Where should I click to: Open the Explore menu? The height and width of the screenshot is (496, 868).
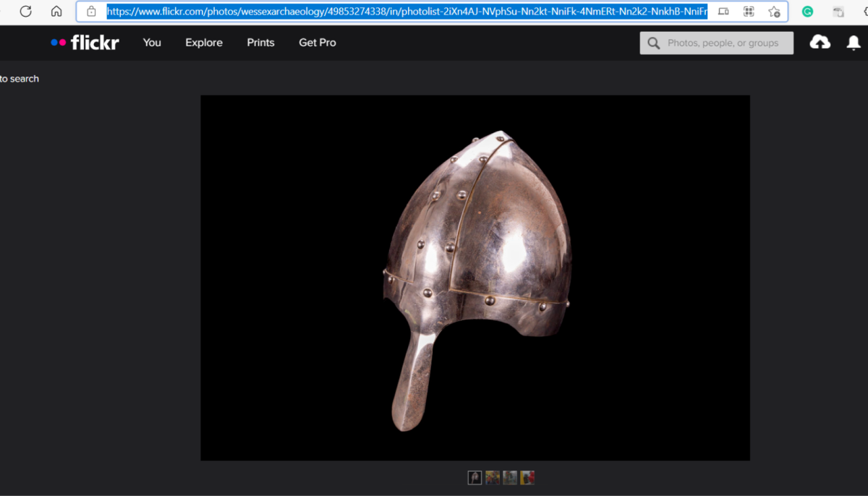(x=204, y=43)
